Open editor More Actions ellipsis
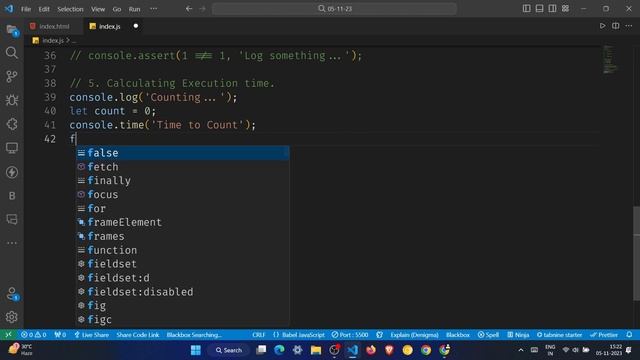Screen dimensions: 640x360 click(629, 26)
